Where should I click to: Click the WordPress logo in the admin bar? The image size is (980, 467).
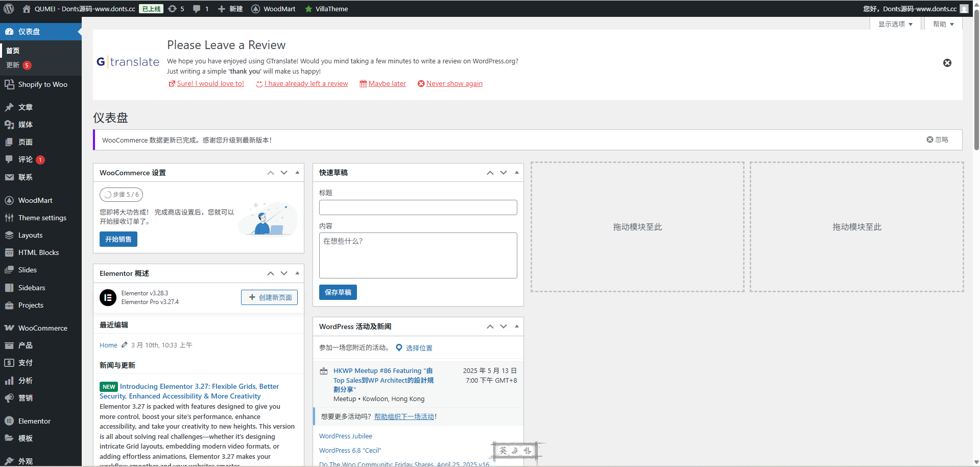pos(9,9)
